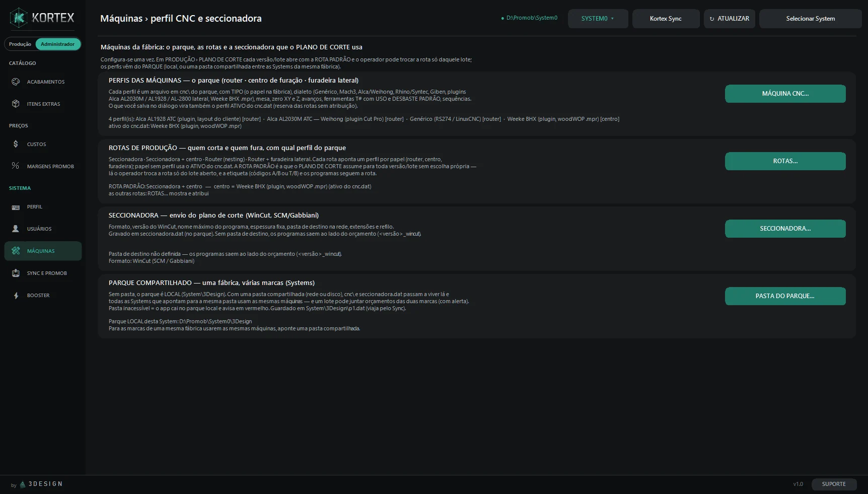Screen dimensions: 868x494
Task: Click the Máquinas tools icon
Action: click(x=16, y=251)
